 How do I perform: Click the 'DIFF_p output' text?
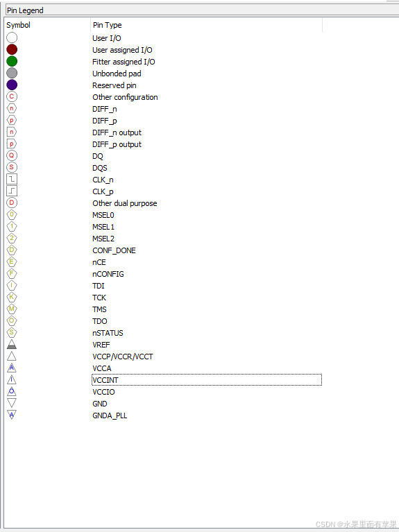[x=117, y=144]
